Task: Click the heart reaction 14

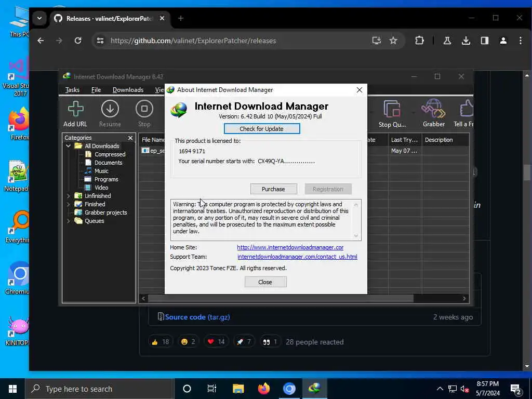Action: coord(216,342)
